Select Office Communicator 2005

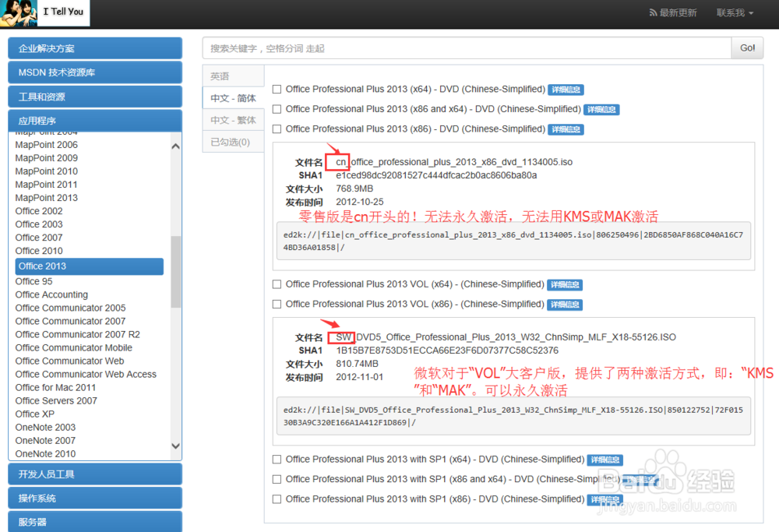[x=70, y=308]
